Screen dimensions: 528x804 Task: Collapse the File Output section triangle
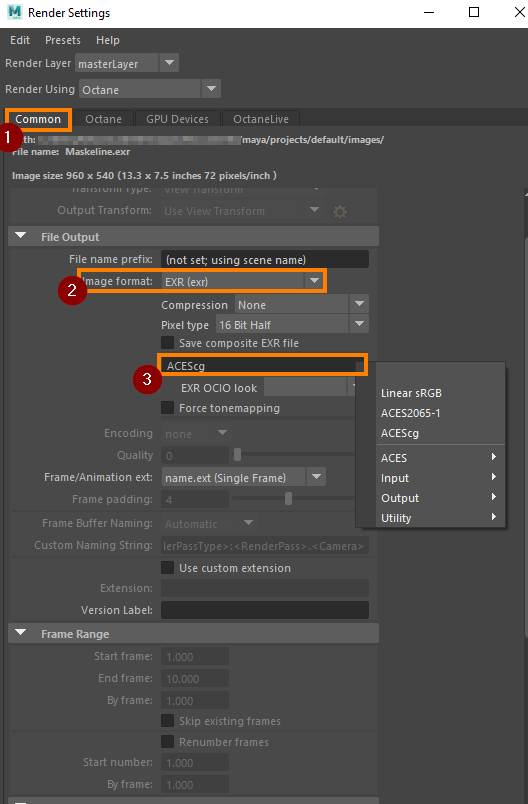pos(21,236)
